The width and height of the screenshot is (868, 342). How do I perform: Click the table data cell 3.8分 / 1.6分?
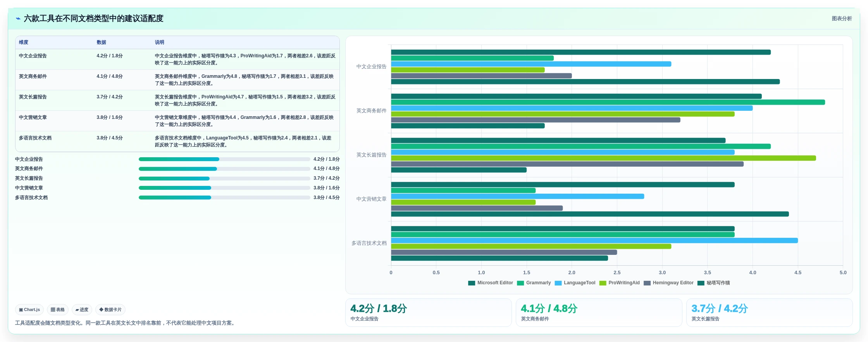[x=110, y=118]
